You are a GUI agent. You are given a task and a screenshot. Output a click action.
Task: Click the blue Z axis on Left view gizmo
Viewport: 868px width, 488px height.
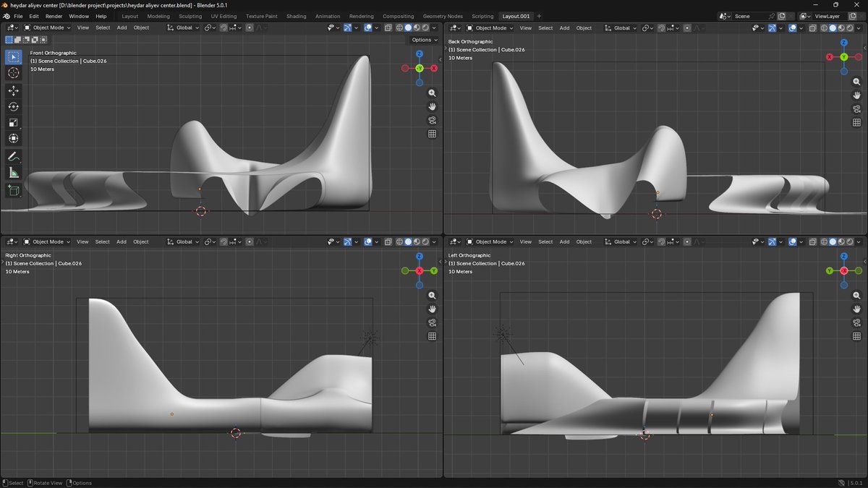coord(844,256)
